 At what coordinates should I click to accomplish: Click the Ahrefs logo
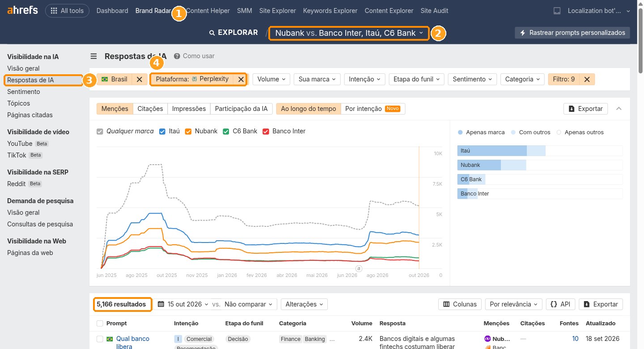coord(22,11)
